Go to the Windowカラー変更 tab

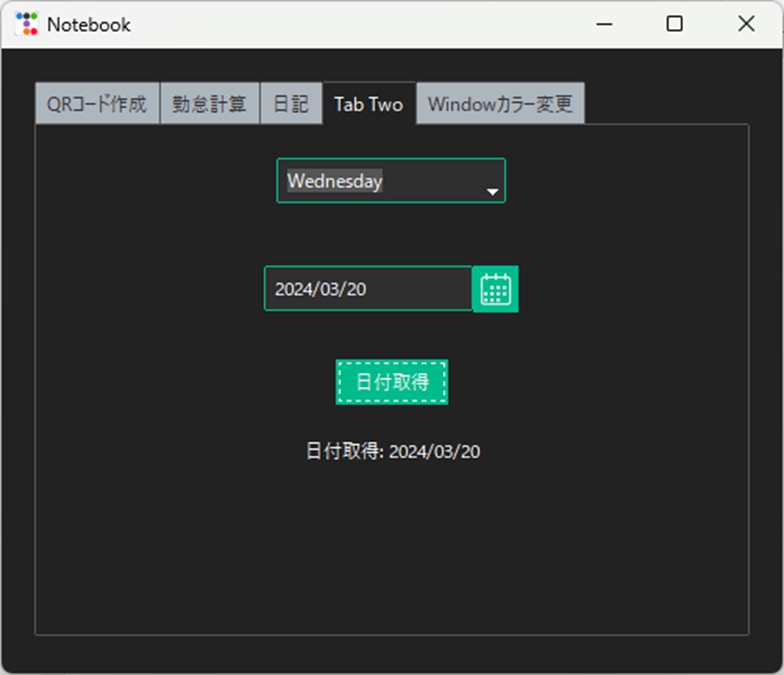(x=500, y=104)
